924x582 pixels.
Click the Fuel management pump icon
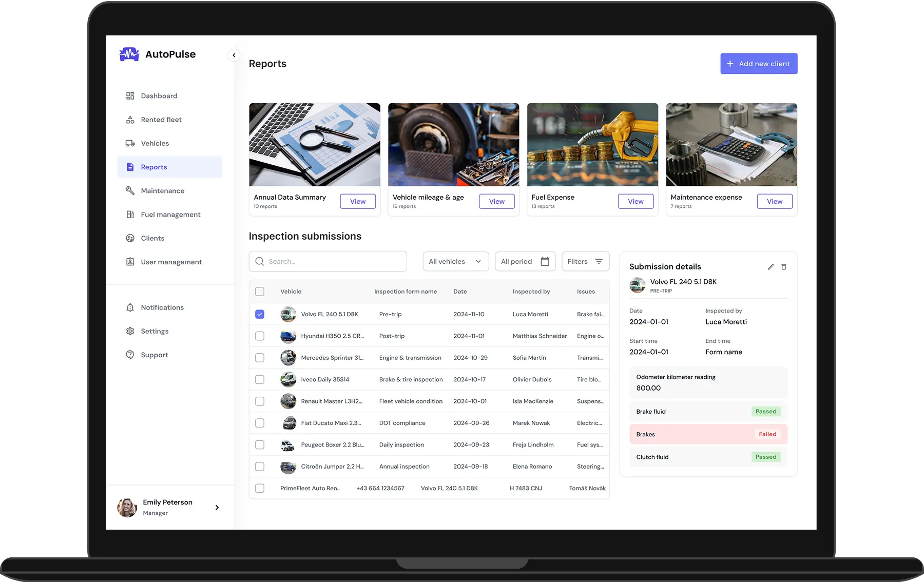pyautogui.click(x=130, y=215)
